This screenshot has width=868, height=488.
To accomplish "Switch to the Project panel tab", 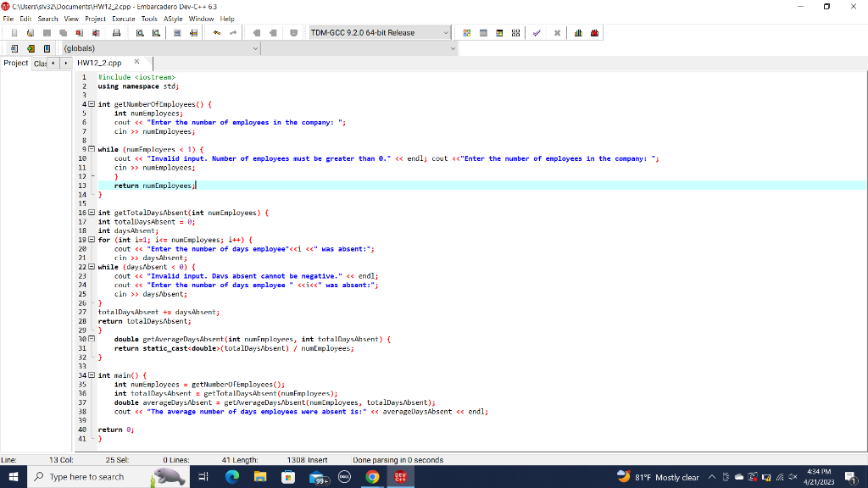I will (14, 62).
